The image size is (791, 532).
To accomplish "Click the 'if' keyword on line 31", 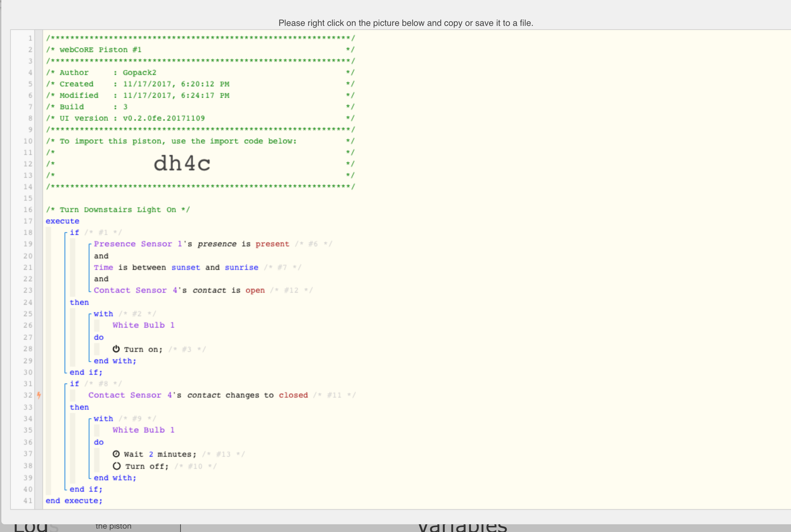I will (74, 384).
